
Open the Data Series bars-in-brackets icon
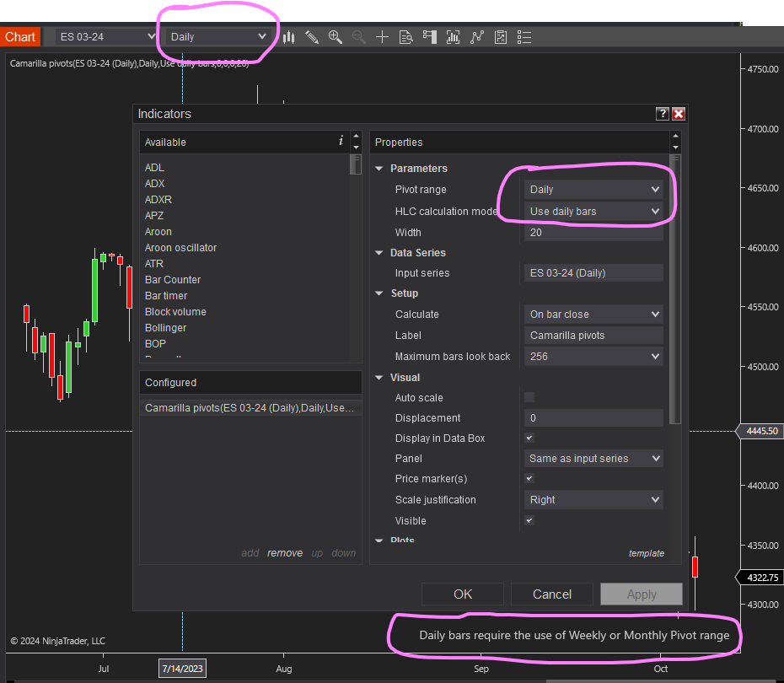(453, 37)
